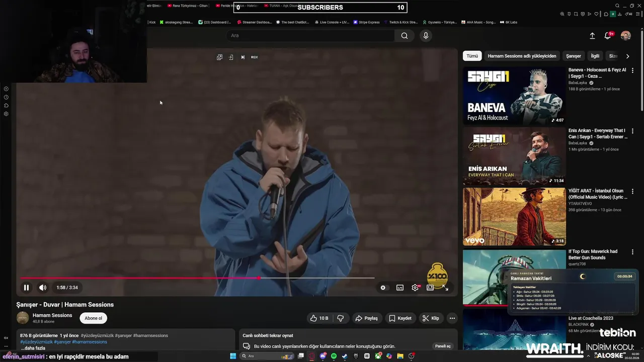Click the RGX overlay button

tap(255, 57)
